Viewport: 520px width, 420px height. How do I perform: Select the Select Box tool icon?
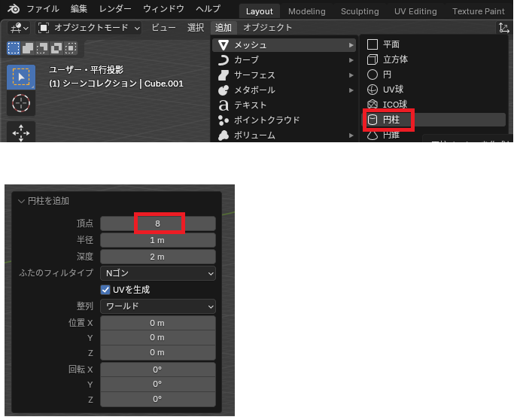click(x=21, y=78)
